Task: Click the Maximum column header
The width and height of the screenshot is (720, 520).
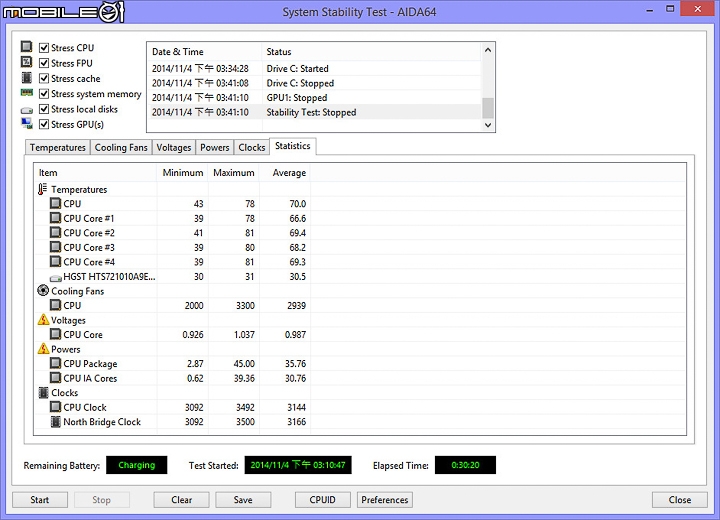Action: [234, 173]
